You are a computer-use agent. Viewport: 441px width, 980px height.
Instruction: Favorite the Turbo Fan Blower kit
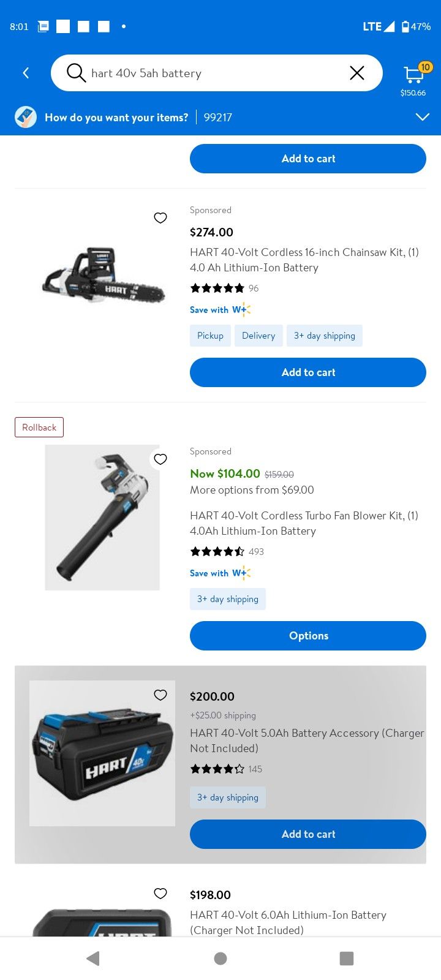[160, 459]
